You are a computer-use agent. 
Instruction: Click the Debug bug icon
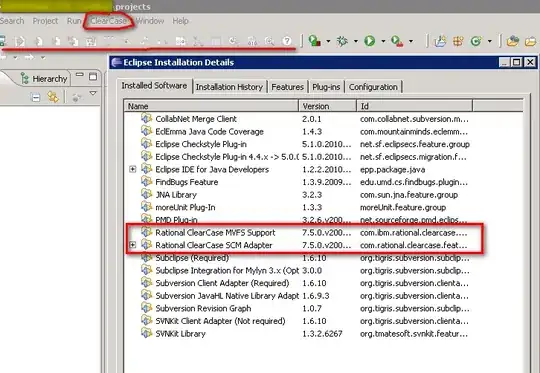342,41
